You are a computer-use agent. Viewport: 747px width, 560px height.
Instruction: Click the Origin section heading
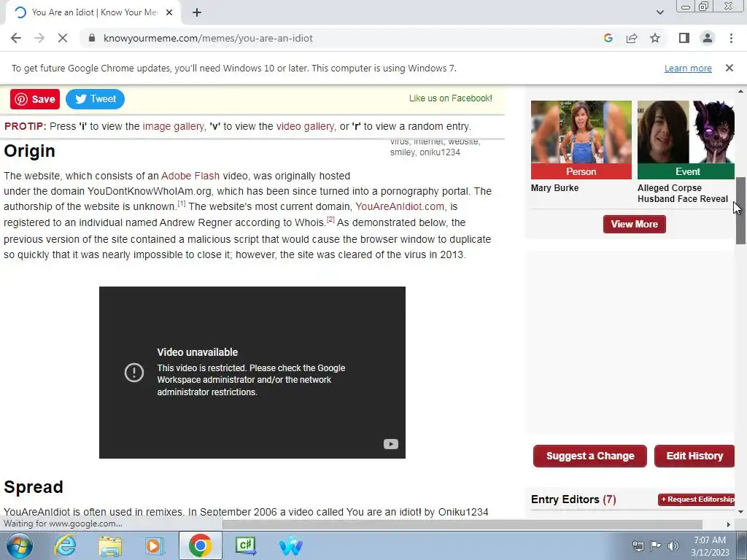point(29,152)
